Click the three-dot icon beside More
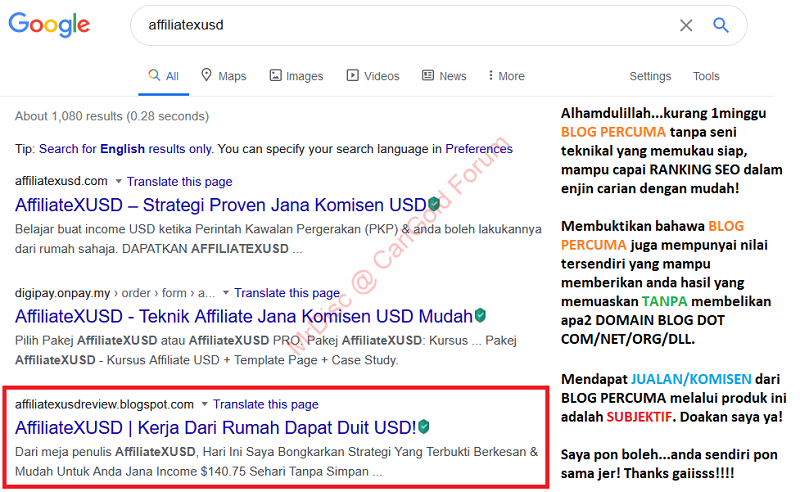Screen dimensions: 800x492 [x=490, y=76]
